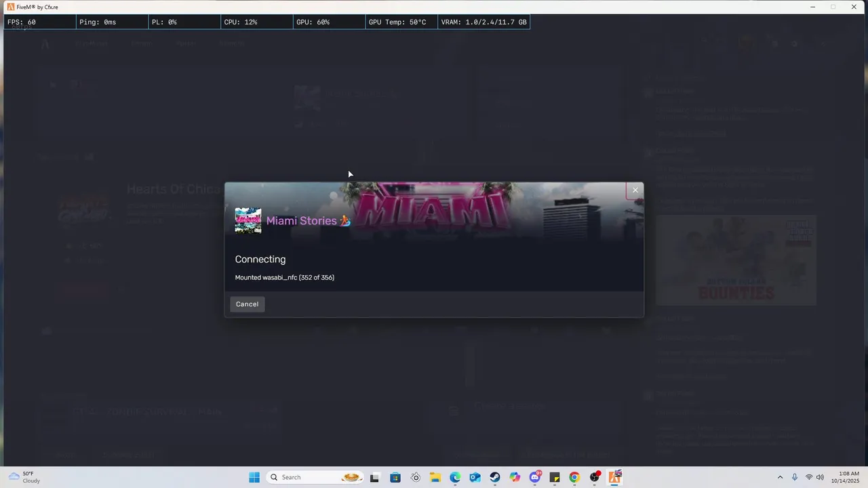868x488 pixels.
Task: Click the 'VRAM: 1.0/2.4/11.7 GB' readout
Action: pyautogui.click(x=484, y=22)
